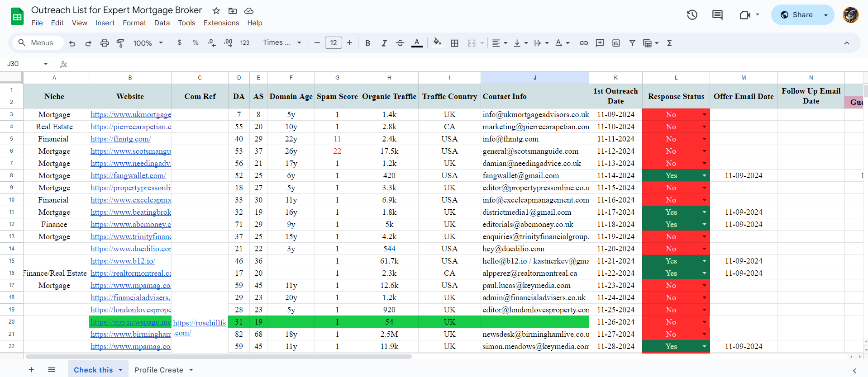Open the fhmtg.com website link
The image size is (868, 377).
point(120,139)
